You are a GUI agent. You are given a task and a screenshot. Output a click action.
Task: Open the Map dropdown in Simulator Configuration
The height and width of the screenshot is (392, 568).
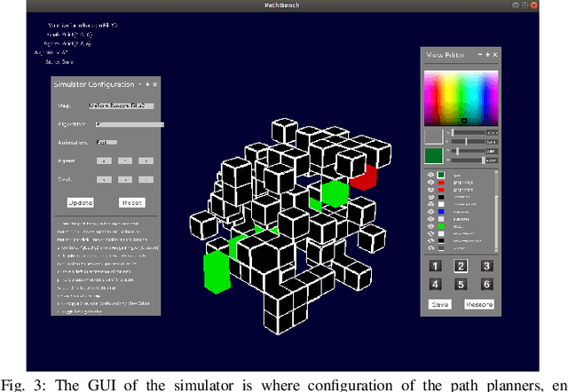pyautogui.click(x=121, y=106)
